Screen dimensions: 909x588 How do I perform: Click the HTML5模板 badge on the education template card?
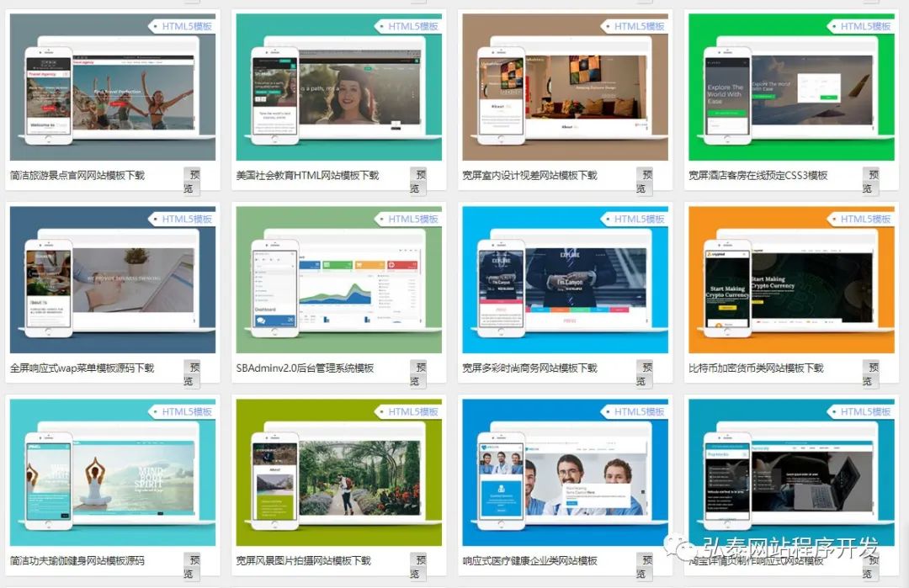coord(414,26)
